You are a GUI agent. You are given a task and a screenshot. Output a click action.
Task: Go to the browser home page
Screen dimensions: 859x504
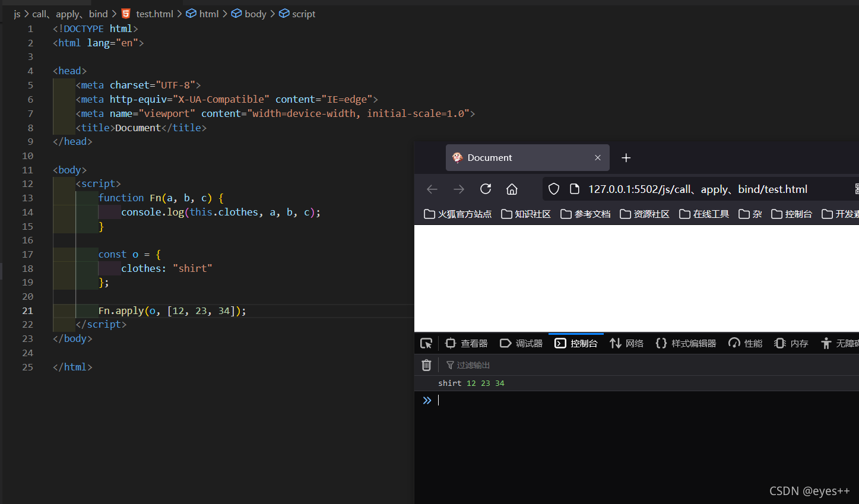(512, 189)
